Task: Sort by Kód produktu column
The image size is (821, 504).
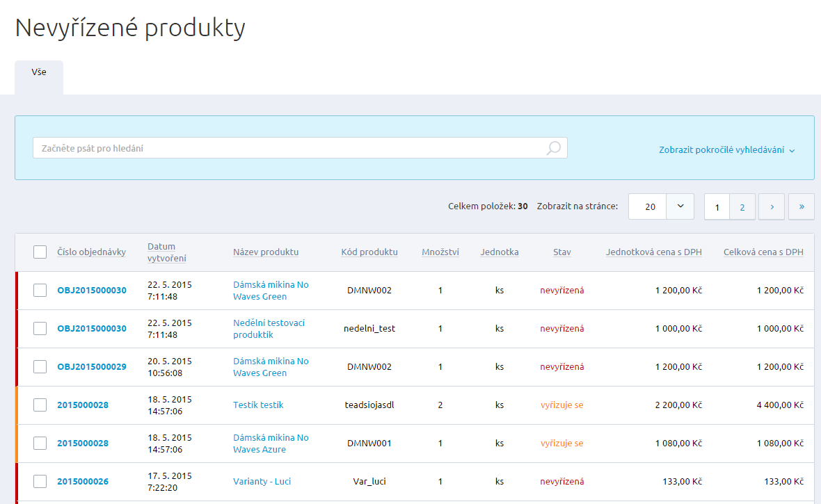Action: [x=369, y=252]
